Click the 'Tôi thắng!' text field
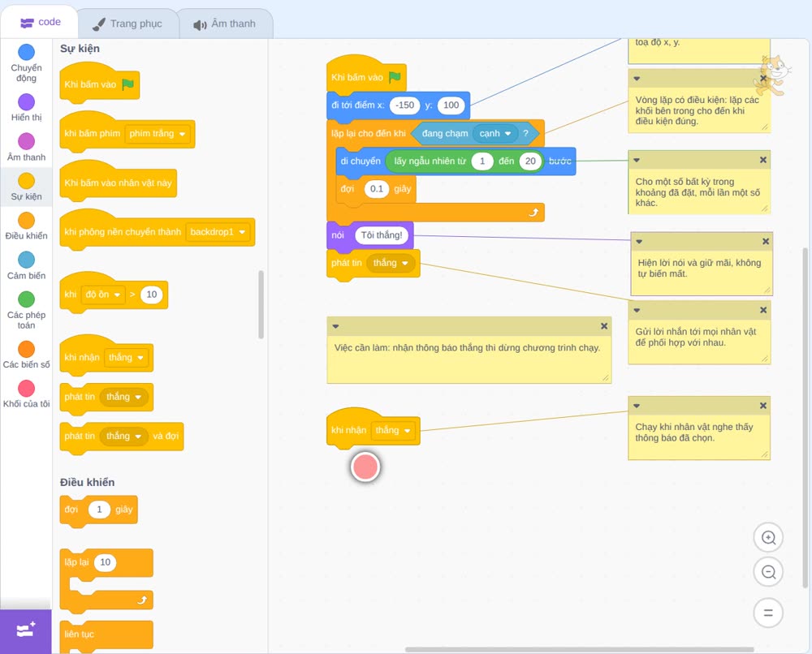812x654 pixels. [x=382, y=235]
